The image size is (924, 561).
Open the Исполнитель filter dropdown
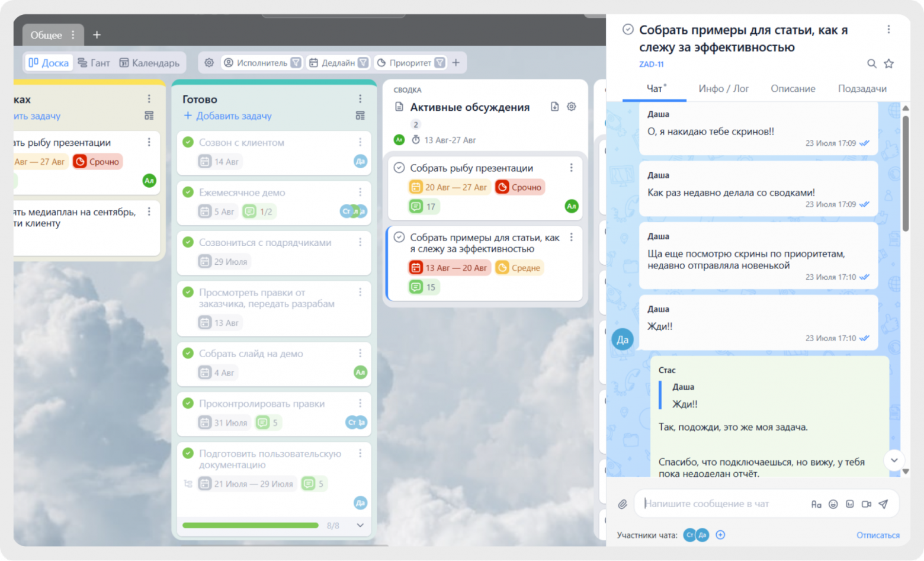tap(262, 63)
